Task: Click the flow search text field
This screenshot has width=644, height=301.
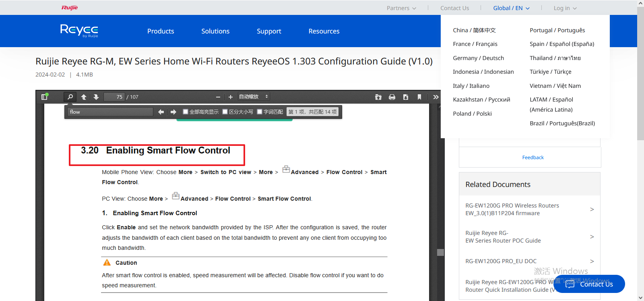Action: 110,112
